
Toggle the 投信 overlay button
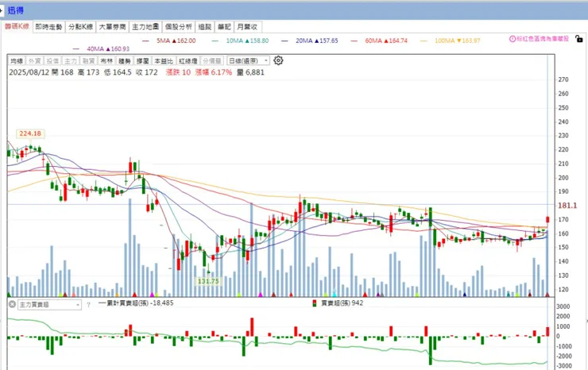[52, 60]
